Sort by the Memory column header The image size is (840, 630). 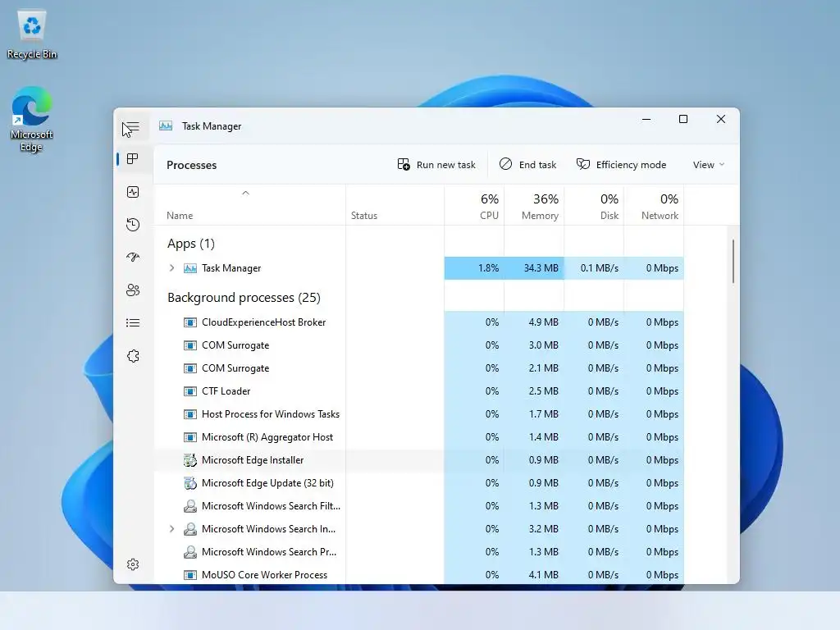(535, 206)
